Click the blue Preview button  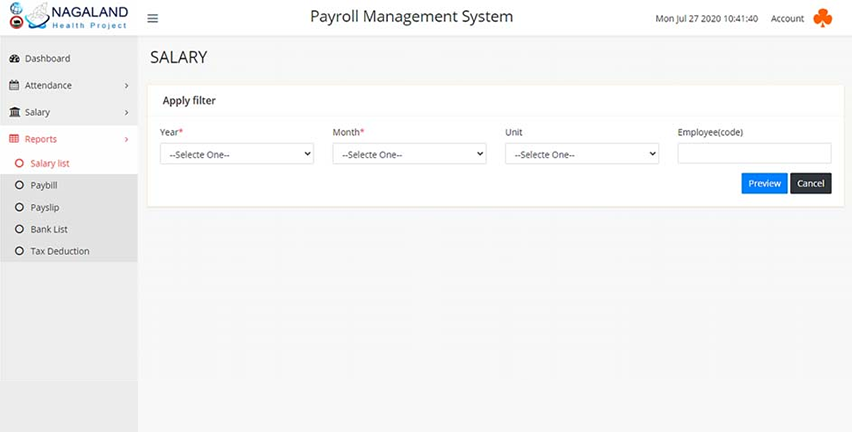coord(764,183)
